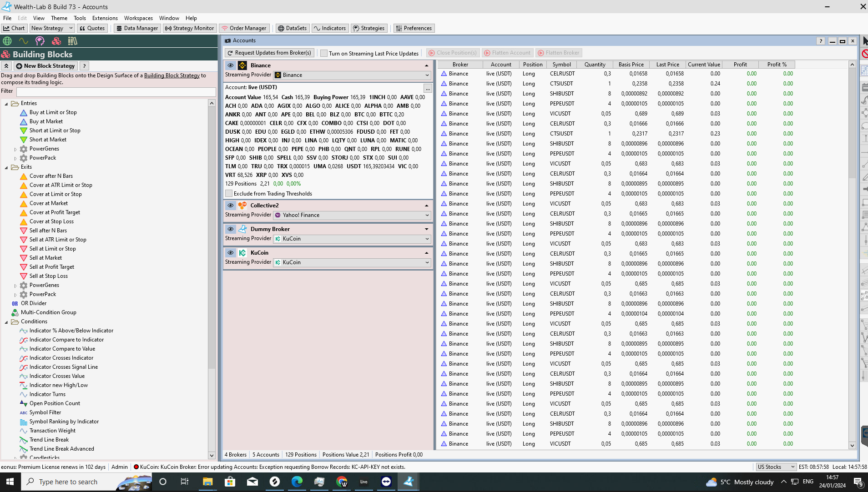Toggle visibility of Dummy Broker
The width and height of the screenshot is (868, 492).
231,229
